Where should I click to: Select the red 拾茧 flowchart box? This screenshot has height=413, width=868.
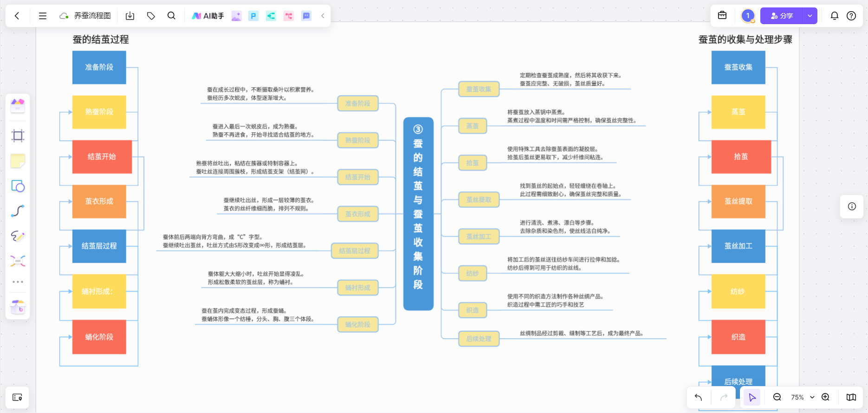pyautogui.click(x=741, y=157)
